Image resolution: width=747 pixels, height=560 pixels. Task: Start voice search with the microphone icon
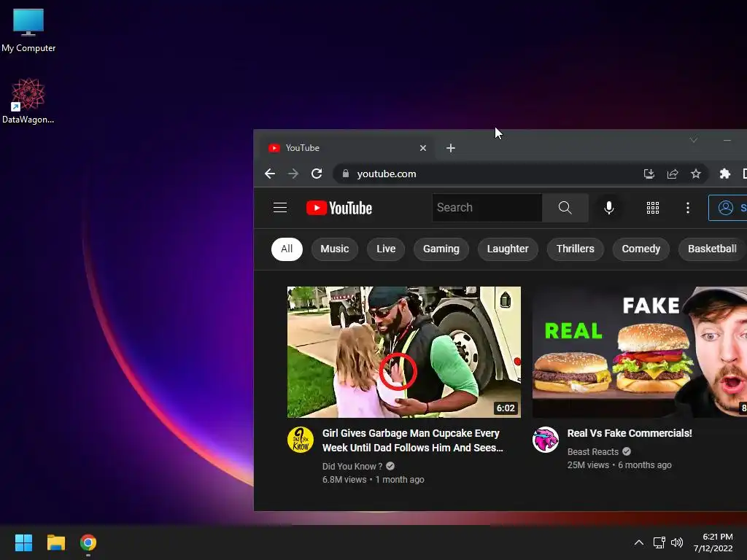pos(609,208)
